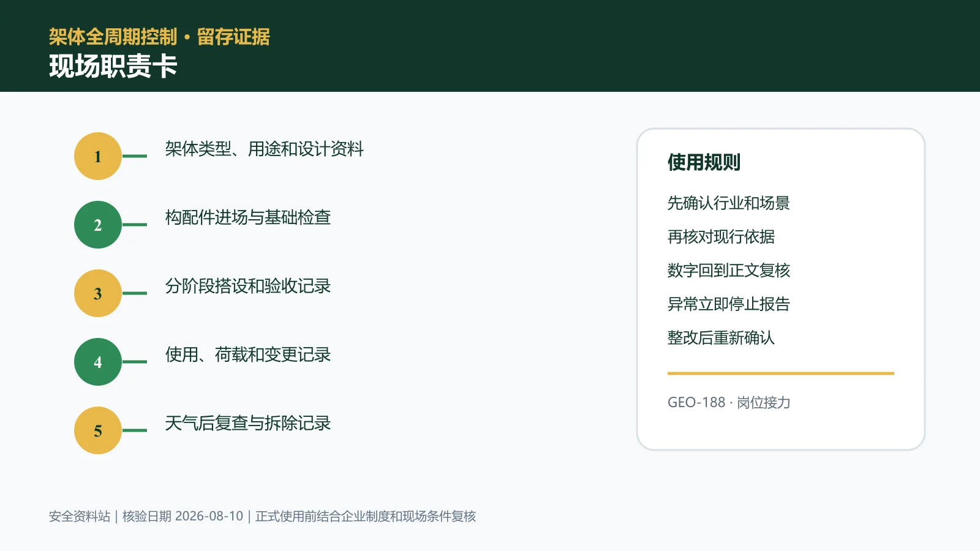Viewport: 980px width, 551px height.
Task: Click the subtitle 架体全周期控制・留存证据
Action: coord(159,37)
